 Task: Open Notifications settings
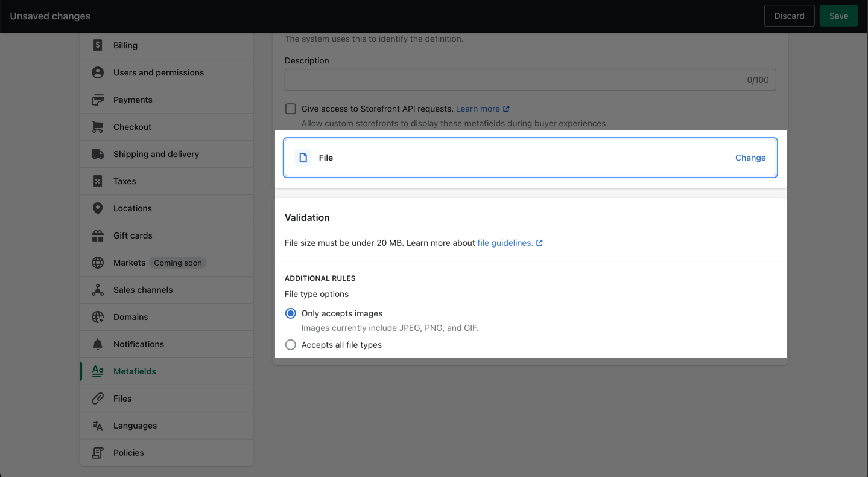tap(166, 344)
